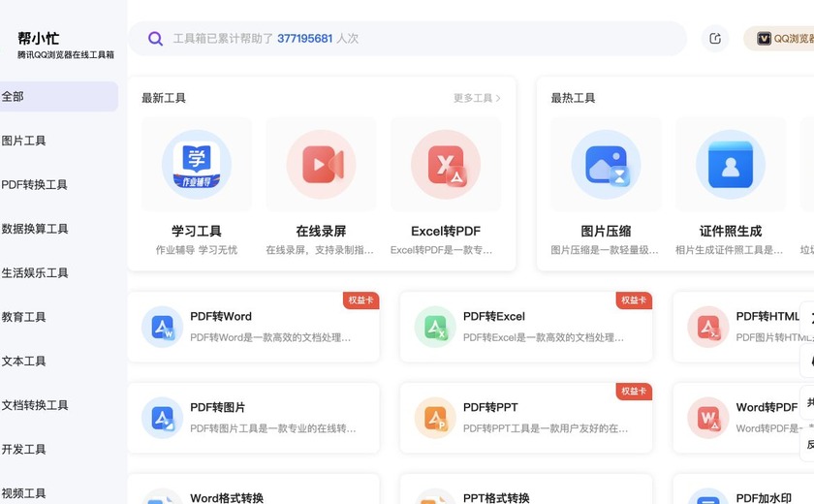Screen dimensions: 814x504
Task: Click the QQ浏览器 button label
Action: (x=794, y=39)
